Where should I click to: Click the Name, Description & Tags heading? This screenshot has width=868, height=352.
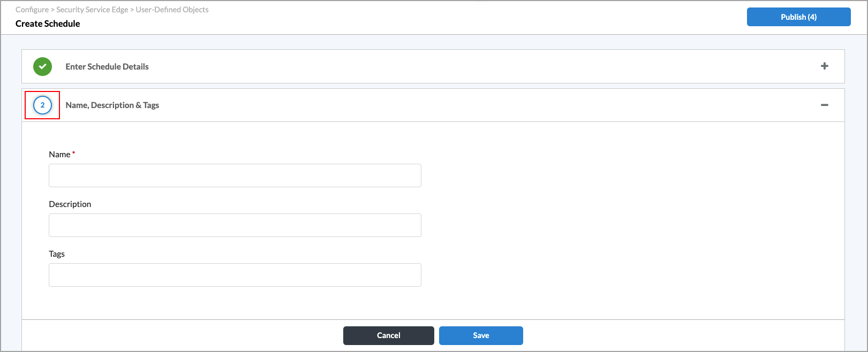(112, 105)
